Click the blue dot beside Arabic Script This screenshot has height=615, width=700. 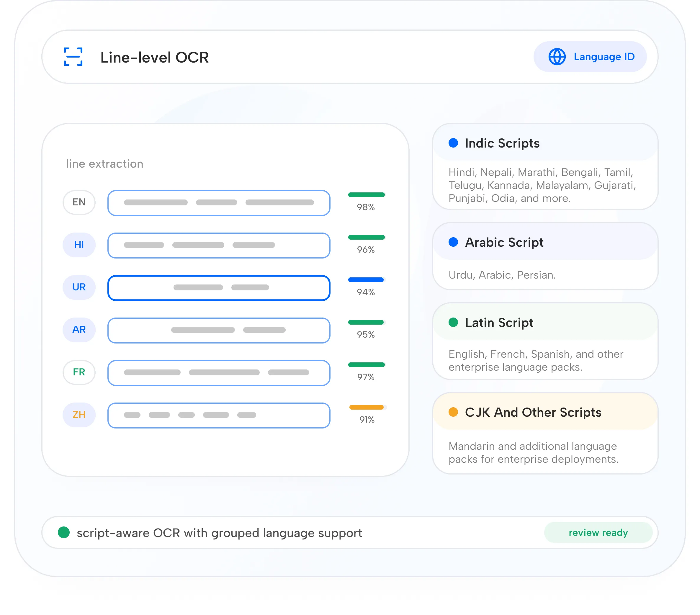(453, 242)
